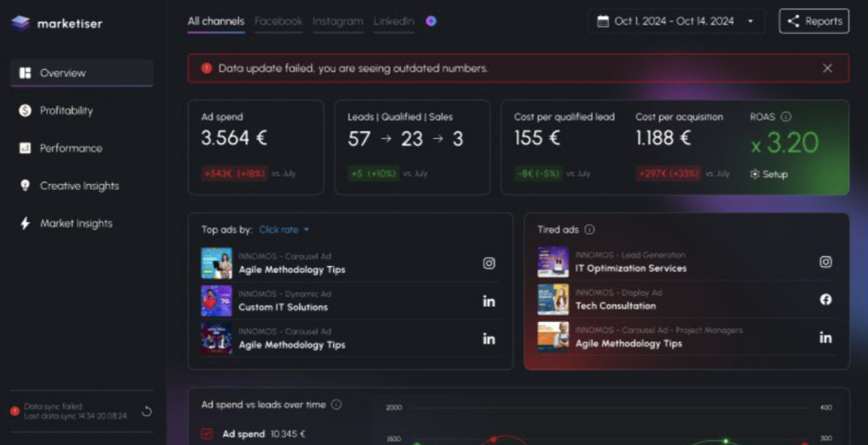The width and height of the screenshot is (868, 445).
Task: Click the ROAS info icon
Action: 786,117
